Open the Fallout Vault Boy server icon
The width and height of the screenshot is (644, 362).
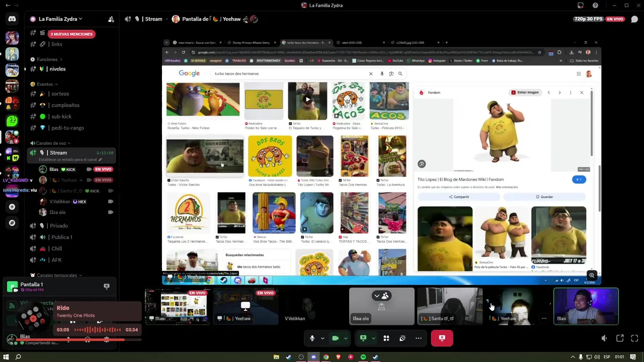tap(12, 54)
